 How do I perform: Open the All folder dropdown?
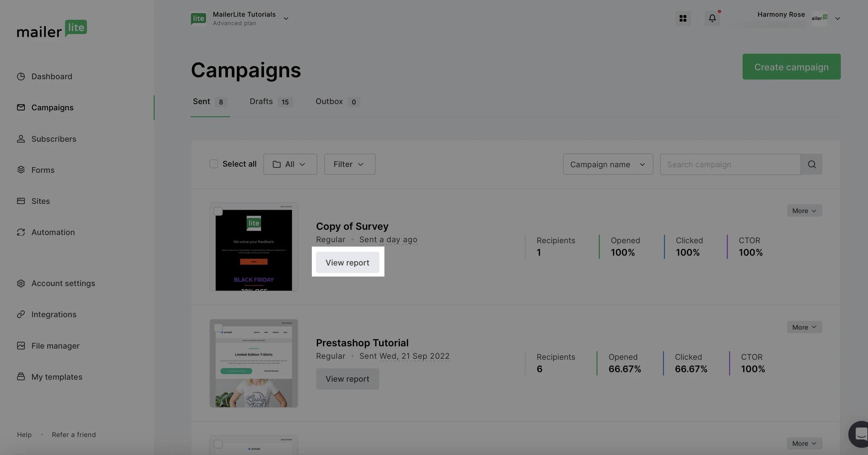pos(290,164)
